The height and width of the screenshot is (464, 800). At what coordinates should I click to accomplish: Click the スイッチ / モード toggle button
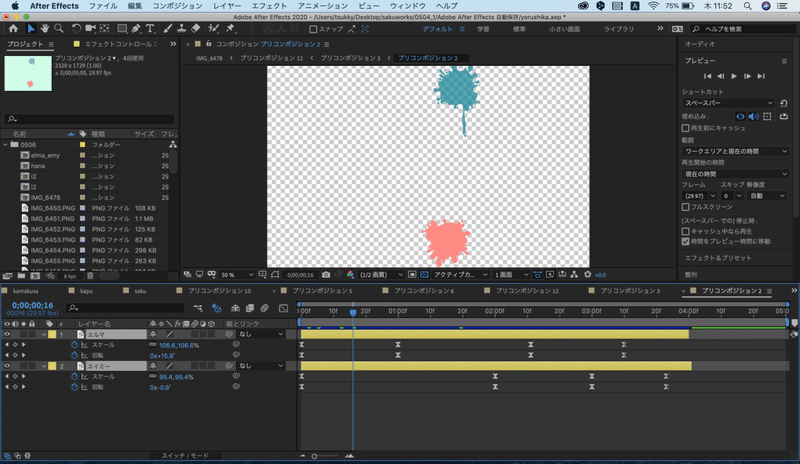coord(185,455)
